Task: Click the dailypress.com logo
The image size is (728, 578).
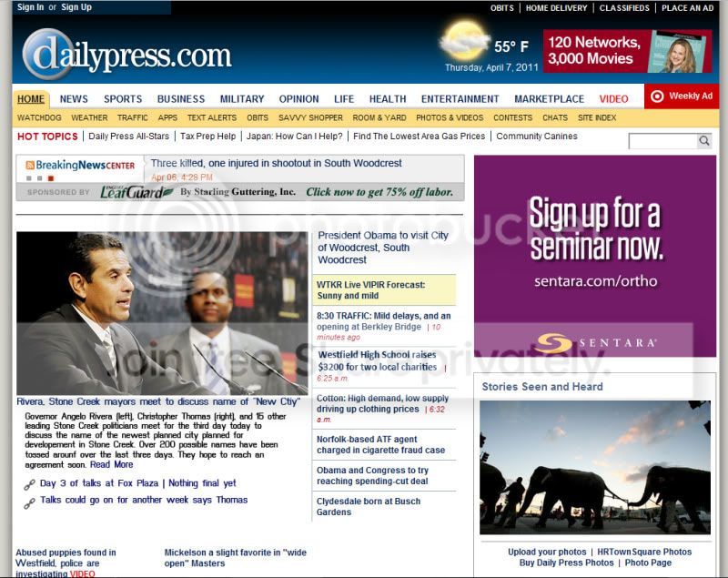Action: tap(126, 55)
